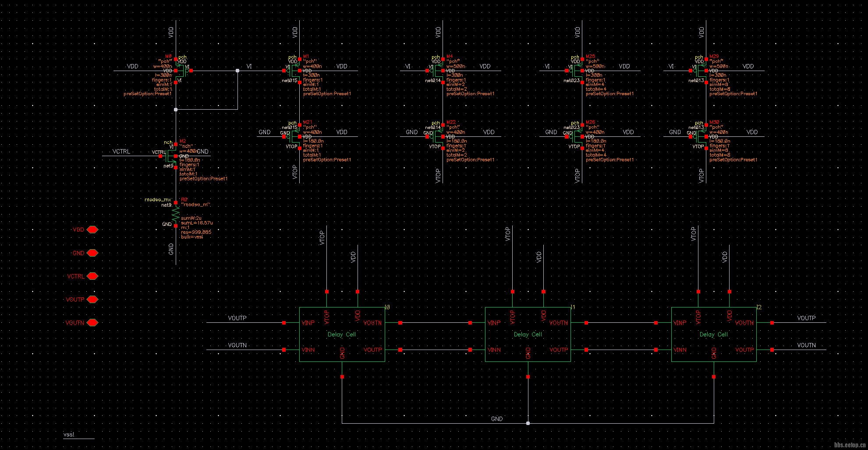Click the I1 Delay Cell block
868x450 pixels.
pos(528,335)
